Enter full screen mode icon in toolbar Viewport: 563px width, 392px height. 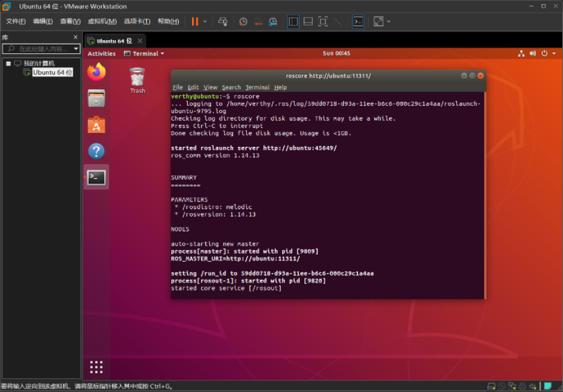tap(323, 21)
